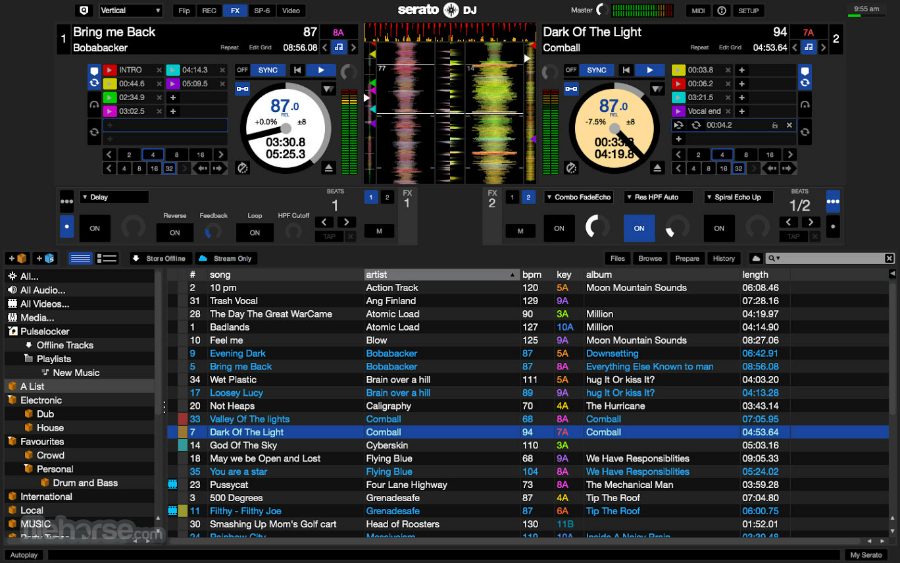Delete the 00:04.2 saved loop on deck 2
Screen dimensions: 900x563
tap(789, 125)
